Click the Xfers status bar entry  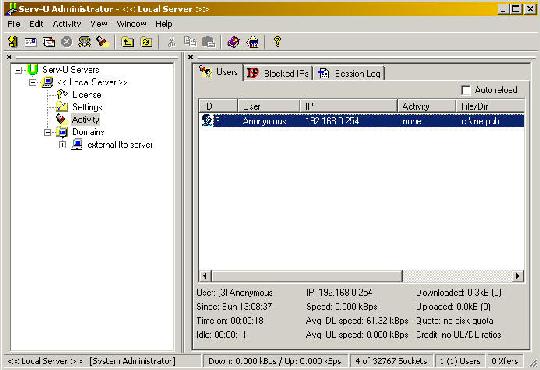[x=504, y=361]
